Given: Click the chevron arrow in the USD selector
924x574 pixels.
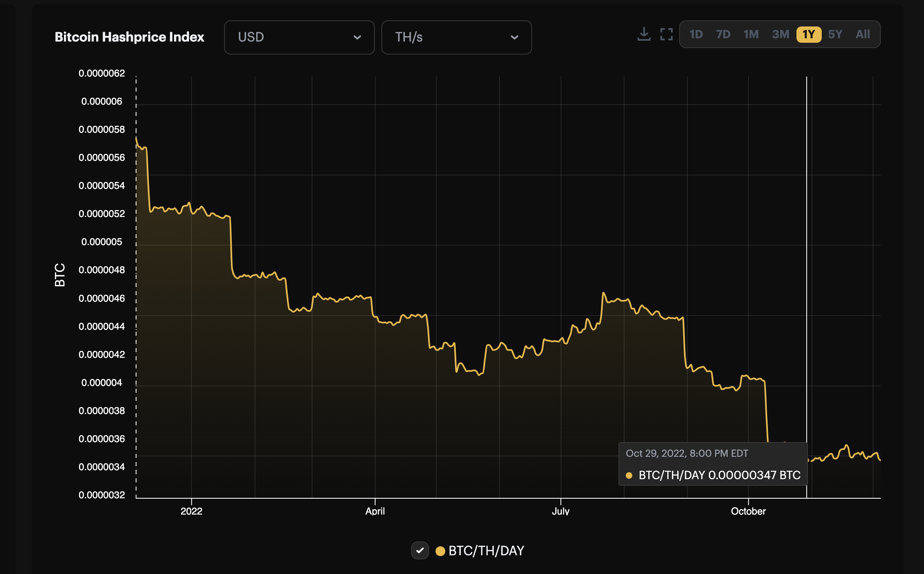Looking at the screenshot, I should pyautogui.click(x=357, y=37).
